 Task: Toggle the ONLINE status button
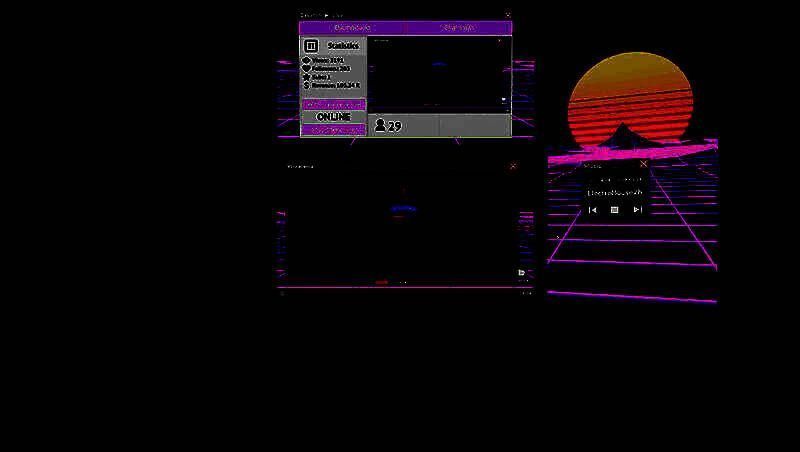(x=333, y=117)
